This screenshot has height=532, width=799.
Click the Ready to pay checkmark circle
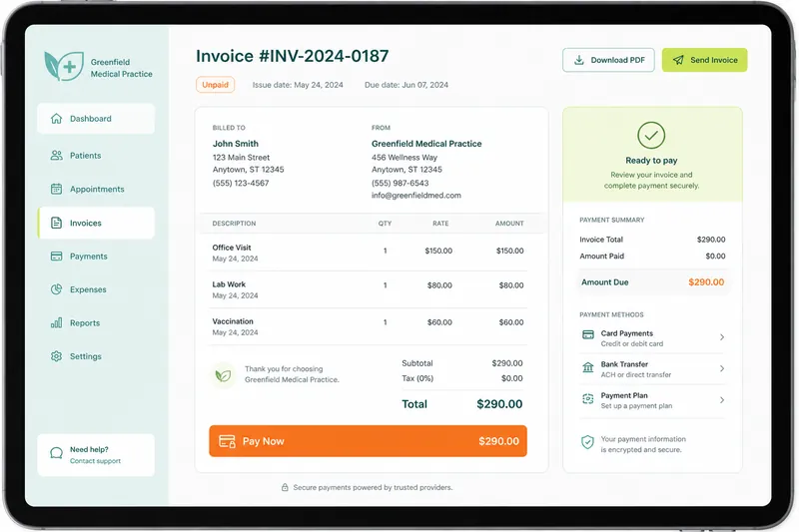(651, 136)
